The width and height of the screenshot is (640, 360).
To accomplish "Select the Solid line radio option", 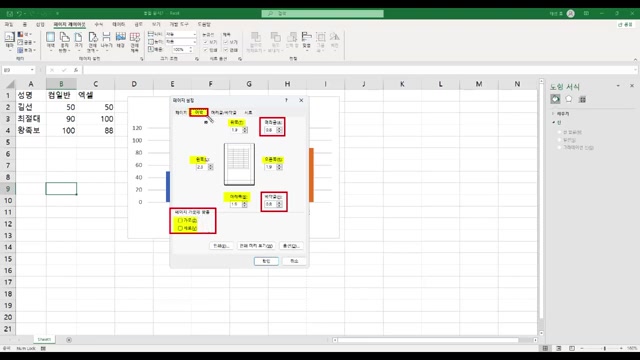I will (560, 140).
